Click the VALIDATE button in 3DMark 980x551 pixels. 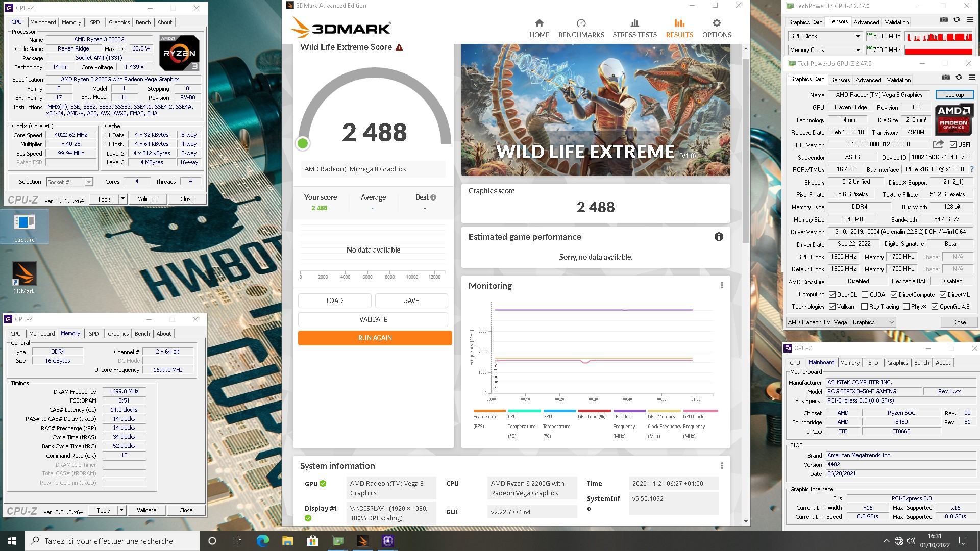[x=373, y=319]
